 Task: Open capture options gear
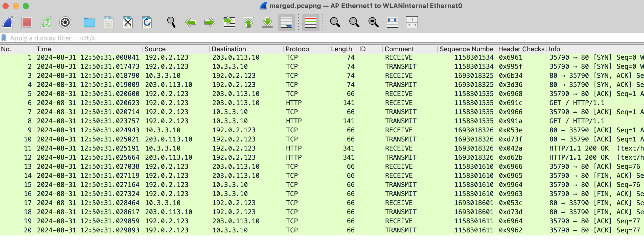click(65, 22)
